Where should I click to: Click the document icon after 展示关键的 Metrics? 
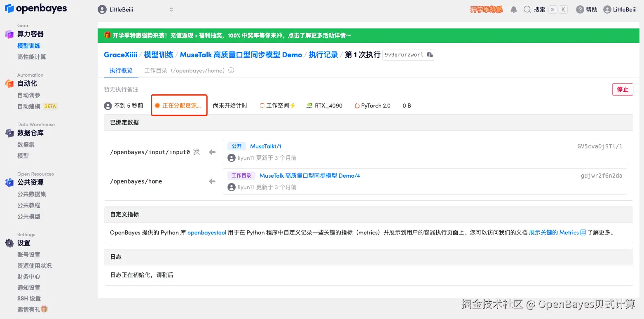[x=583, y=232]
